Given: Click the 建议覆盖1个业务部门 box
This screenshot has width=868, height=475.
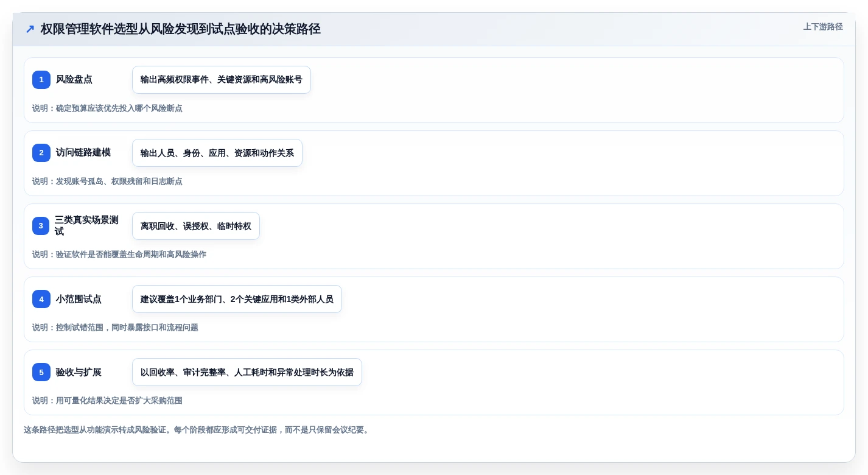Looking at the screenshot, I should 237,299.
